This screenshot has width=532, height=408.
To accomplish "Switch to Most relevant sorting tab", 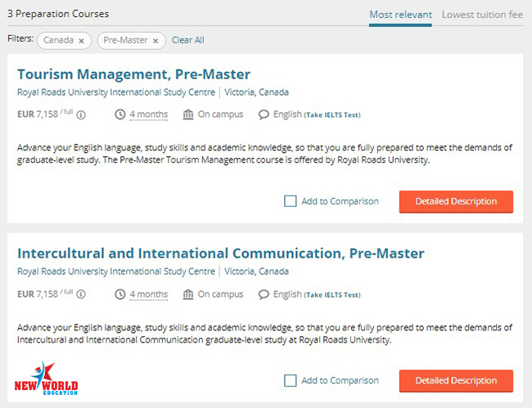I will coord(400,15).
